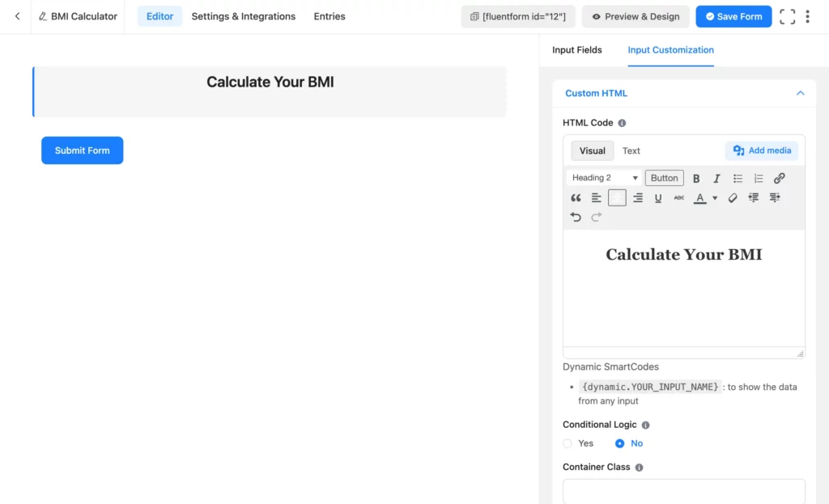The width and height of the screenshot is (829, 504).
Task: Click the pencil icon beside BMI Calculator
Action: (x=43, y=16)
